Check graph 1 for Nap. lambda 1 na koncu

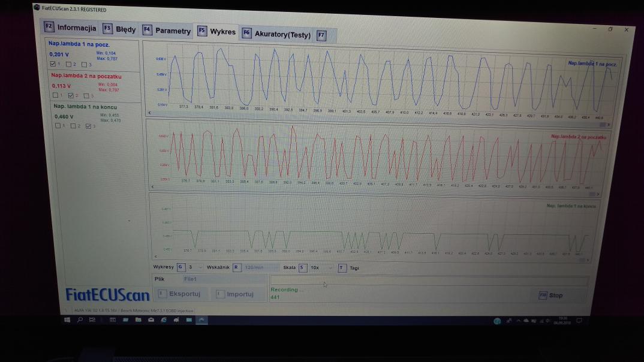pos(58,126)
